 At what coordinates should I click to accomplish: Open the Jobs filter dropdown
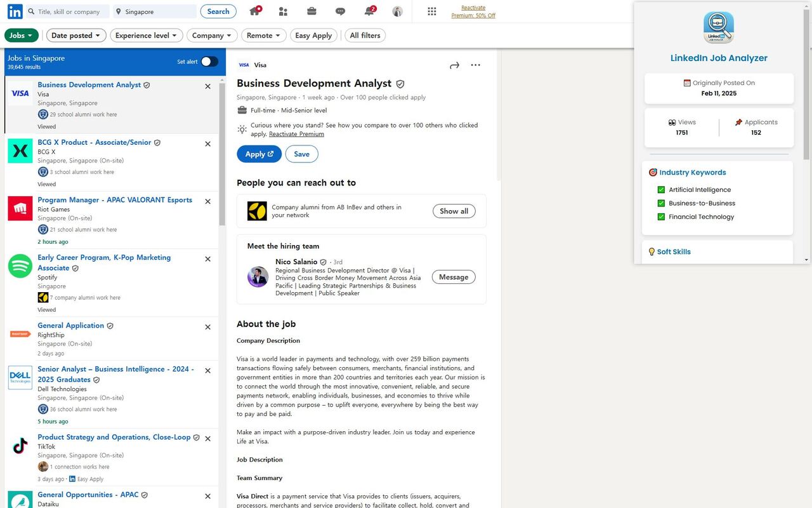pos(22,36)
